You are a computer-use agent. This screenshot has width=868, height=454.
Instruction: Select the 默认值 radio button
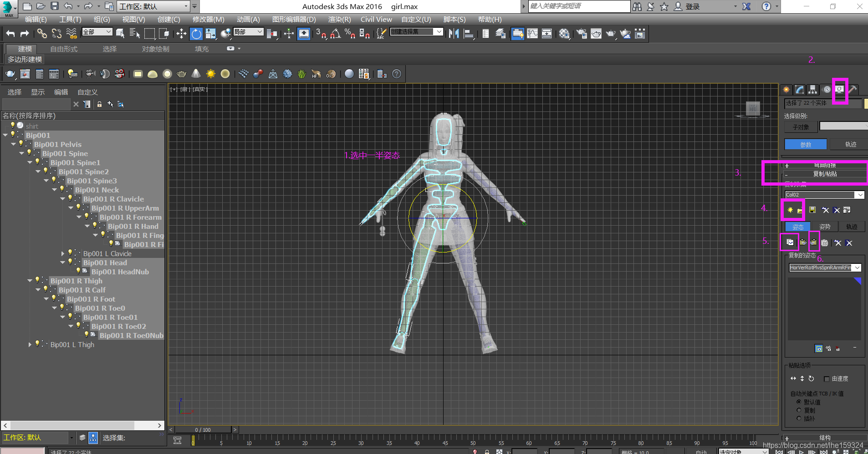799,402
